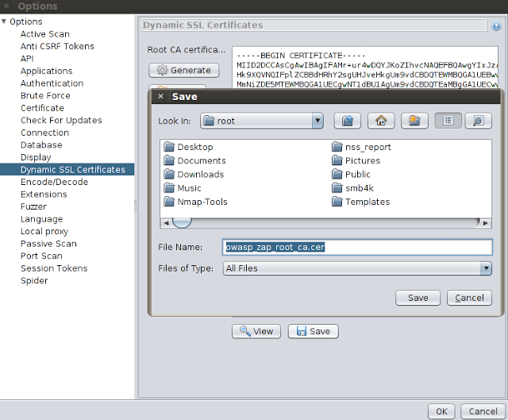Switch to List view icon
Image resolution: width=508 pixels, height=420 pixels.
(x=448, y=121)
